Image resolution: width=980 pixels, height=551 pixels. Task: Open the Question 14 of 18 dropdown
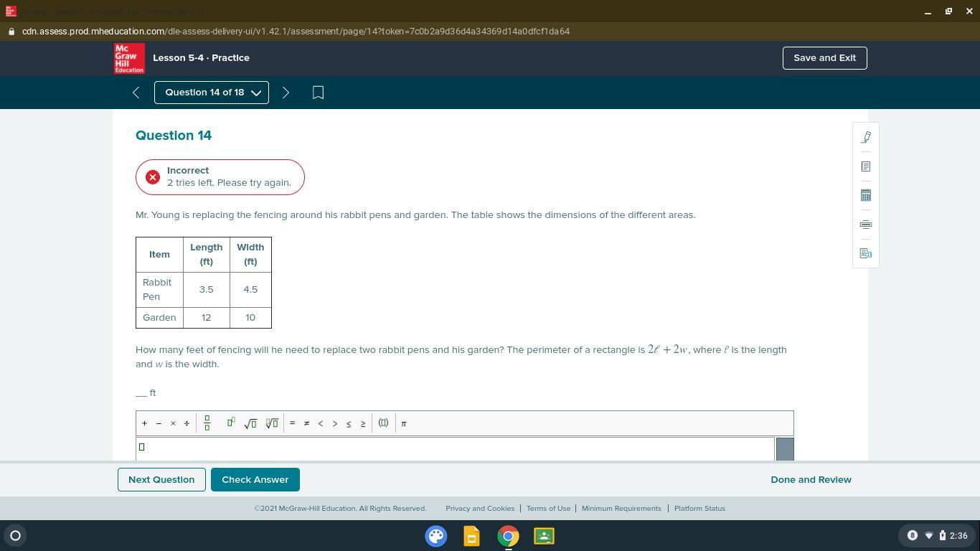tap(212, 93)
